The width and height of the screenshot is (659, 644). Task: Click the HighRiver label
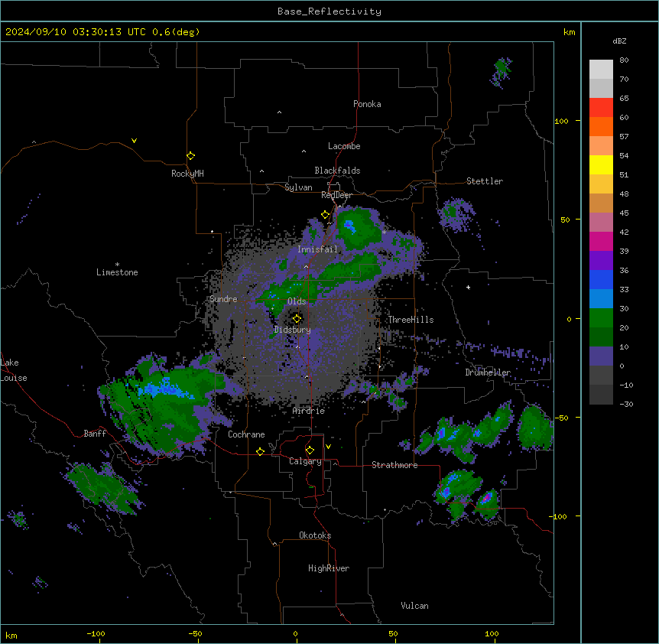pyautogui.click(x=329, y=568)
